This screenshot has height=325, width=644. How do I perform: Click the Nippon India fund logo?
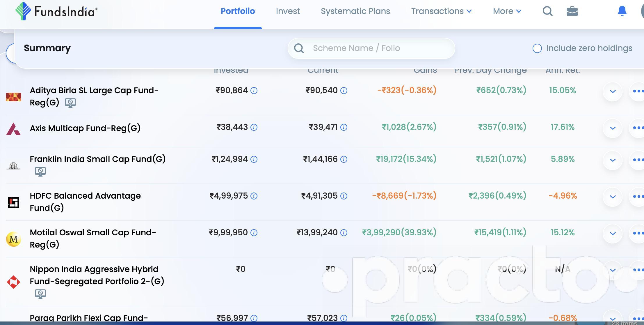(x=13, y=282)
